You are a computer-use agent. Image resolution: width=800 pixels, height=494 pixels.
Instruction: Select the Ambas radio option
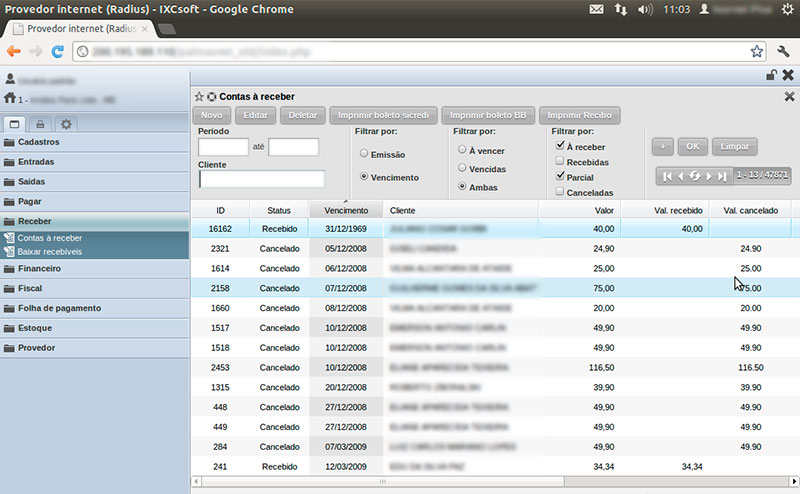(x=462, y=186)
